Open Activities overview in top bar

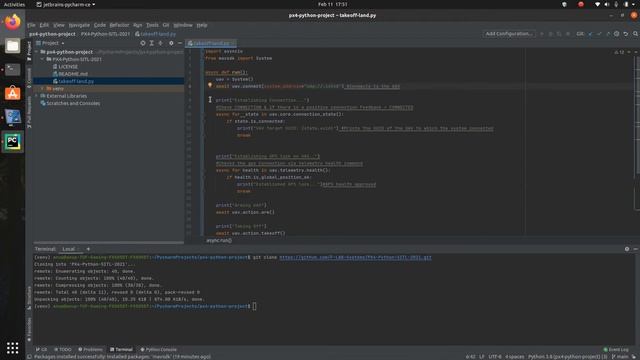tap(14, 4)
